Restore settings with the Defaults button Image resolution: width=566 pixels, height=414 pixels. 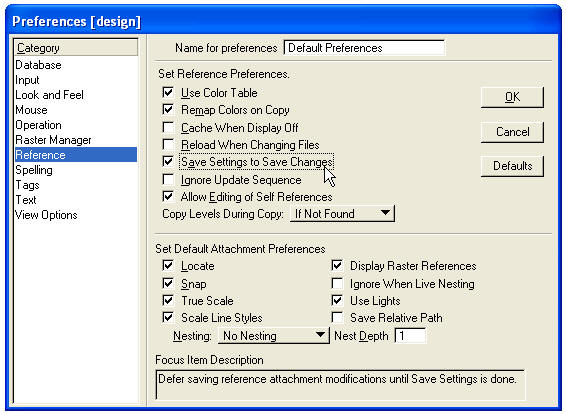512,166
